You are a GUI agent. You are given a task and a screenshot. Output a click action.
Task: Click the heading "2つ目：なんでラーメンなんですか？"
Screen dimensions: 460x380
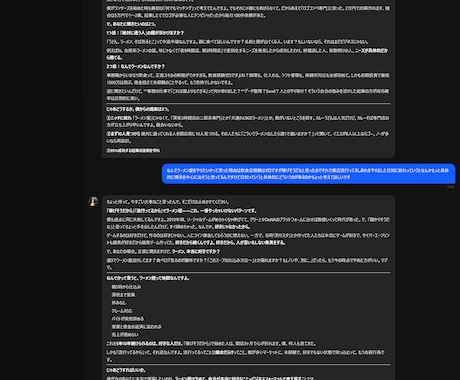click(135, 66)
